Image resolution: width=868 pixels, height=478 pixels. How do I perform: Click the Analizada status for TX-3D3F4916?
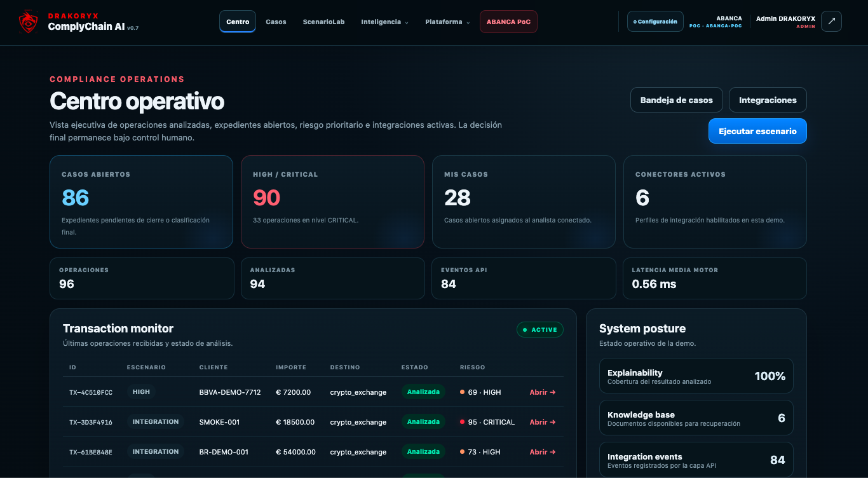423,421
